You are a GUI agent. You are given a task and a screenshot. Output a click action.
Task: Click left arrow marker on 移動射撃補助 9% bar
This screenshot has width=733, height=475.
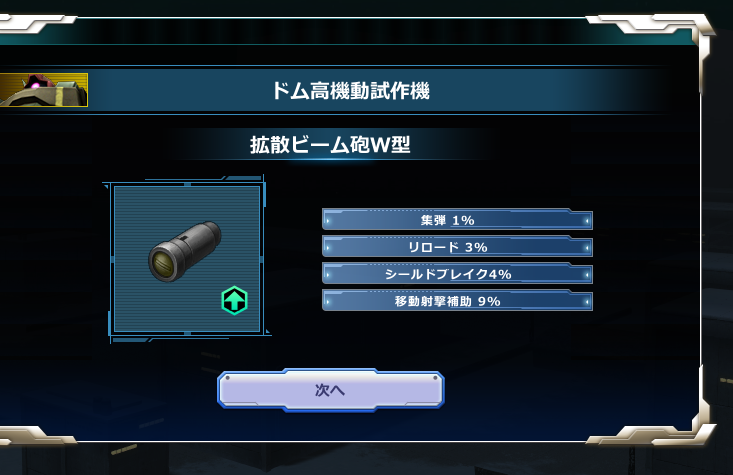[328, 302]
